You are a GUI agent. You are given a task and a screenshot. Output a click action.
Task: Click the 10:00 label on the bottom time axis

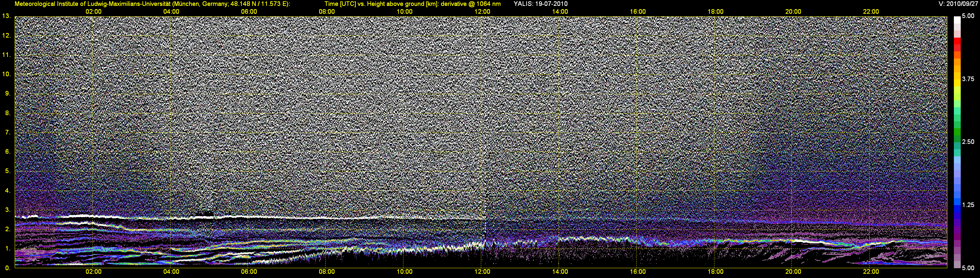pyautogui.click(x=404, y=272)
